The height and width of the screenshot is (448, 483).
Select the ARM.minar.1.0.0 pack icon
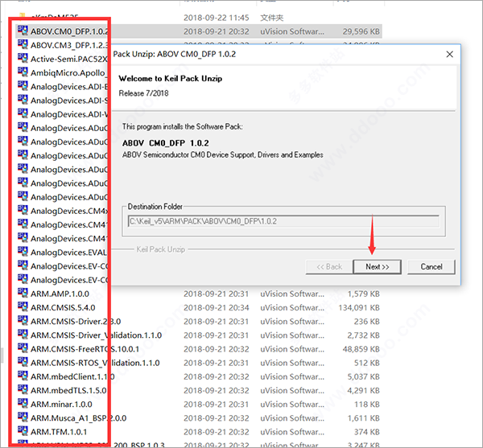tap(23, 404)
